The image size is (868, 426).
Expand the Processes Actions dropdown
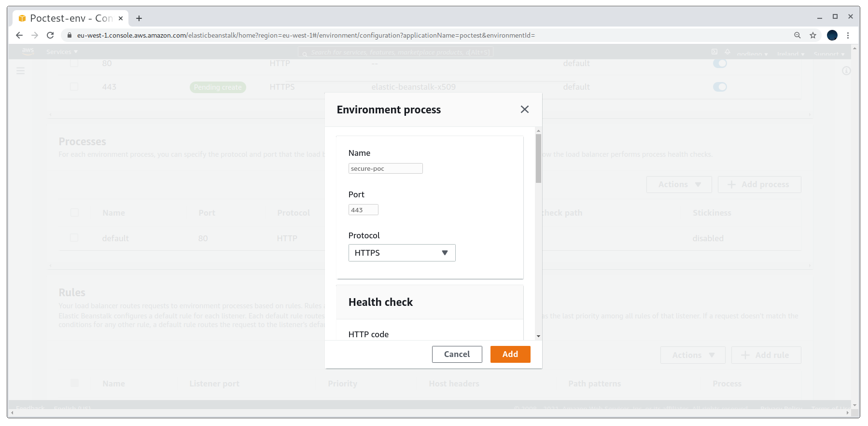point(679,184)
